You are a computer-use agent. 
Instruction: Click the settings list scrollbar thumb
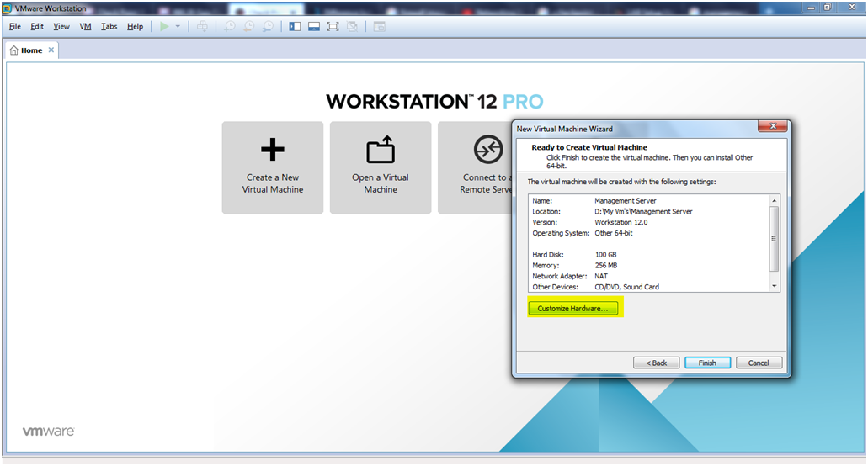[x=774, y=239]
